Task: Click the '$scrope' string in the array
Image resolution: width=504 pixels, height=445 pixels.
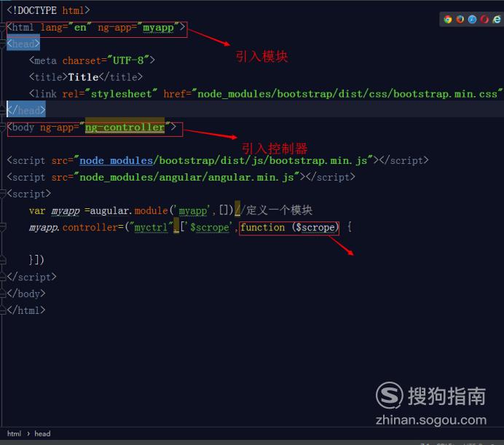Action: (x=211, y=227)
